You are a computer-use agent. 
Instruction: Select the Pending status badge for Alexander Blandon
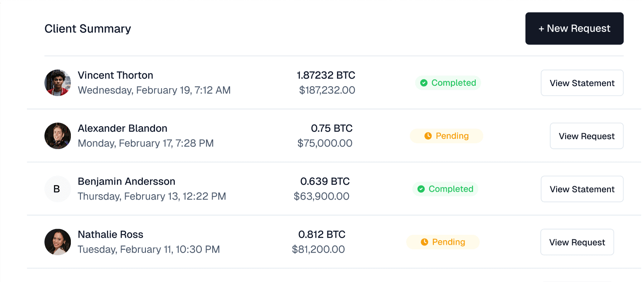446,135
